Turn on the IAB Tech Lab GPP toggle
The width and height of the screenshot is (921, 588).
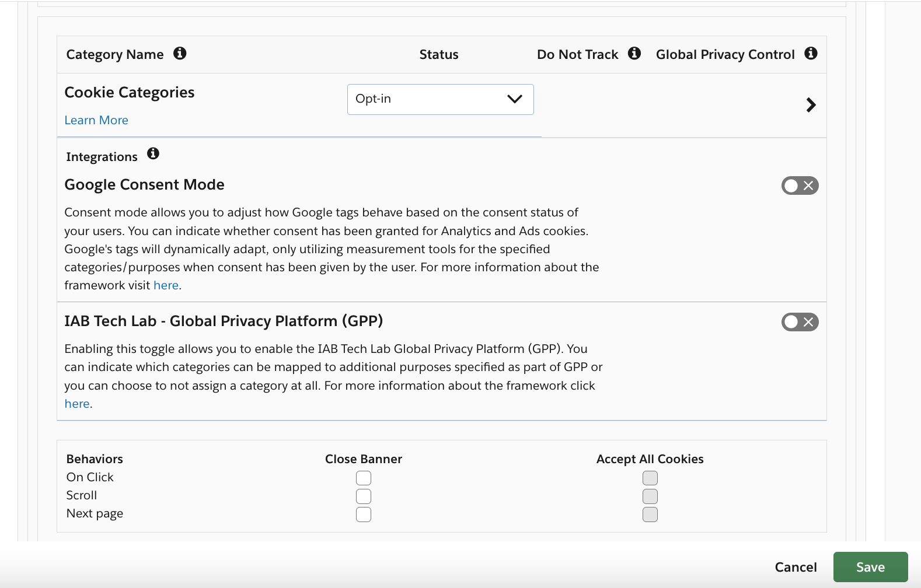click(x=800, y=322)
